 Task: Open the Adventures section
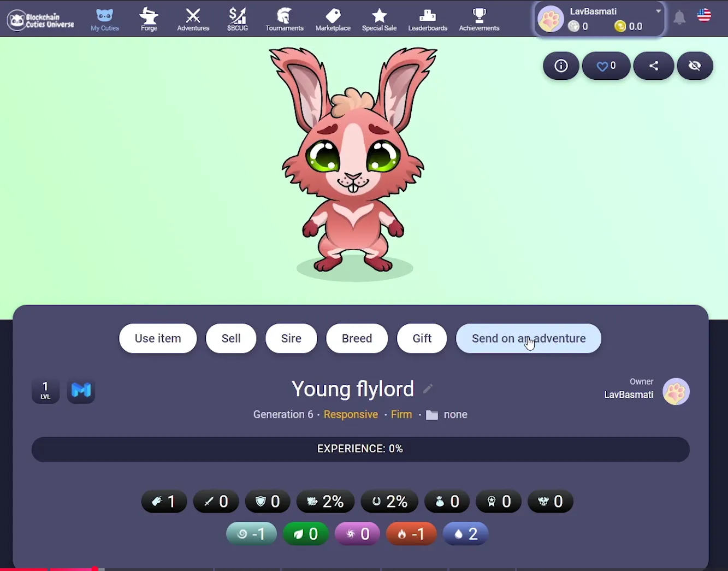(193, 20)
